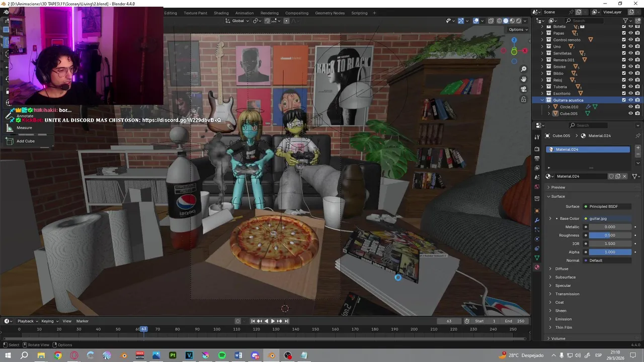This screenshot has height=362, width=644.
Task: Click the Principled BSDF surface shader button
Action: click(x=607, y=207)
